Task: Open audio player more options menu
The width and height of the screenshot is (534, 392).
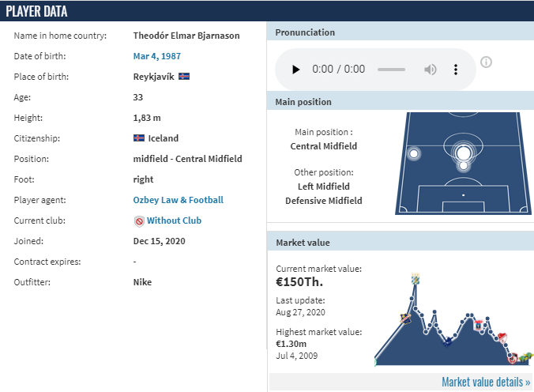Action: pos(456,70)
